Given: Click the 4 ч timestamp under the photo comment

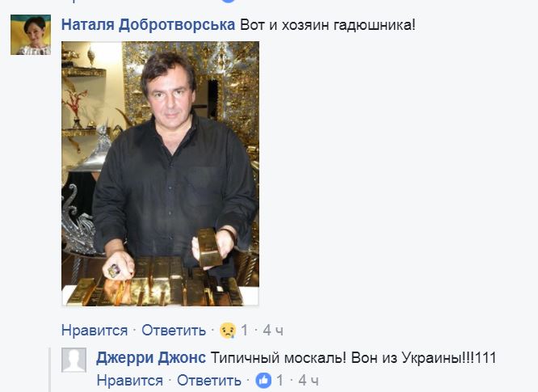Looking at the screenshot, I should 273,331.
